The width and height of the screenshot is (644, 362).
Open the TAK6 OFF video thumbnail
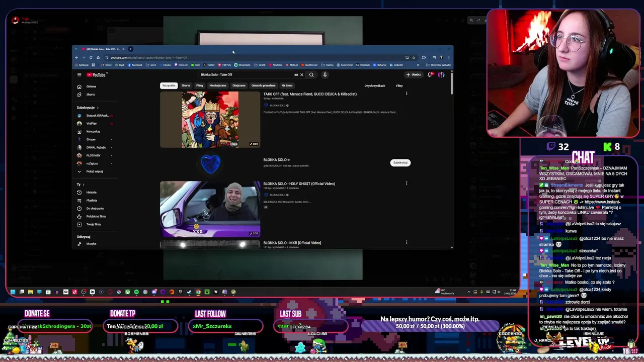[x=210, y=120]
